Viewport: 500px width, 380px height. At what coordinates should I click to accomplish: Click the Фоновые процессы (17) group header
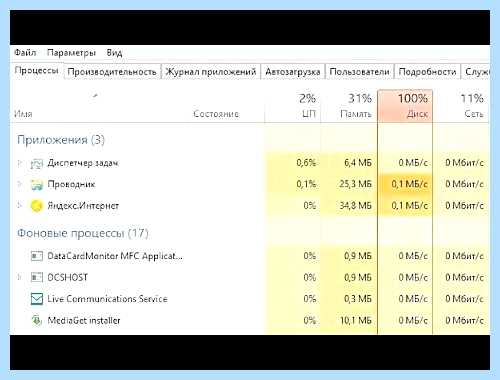[x=83, y=233]
